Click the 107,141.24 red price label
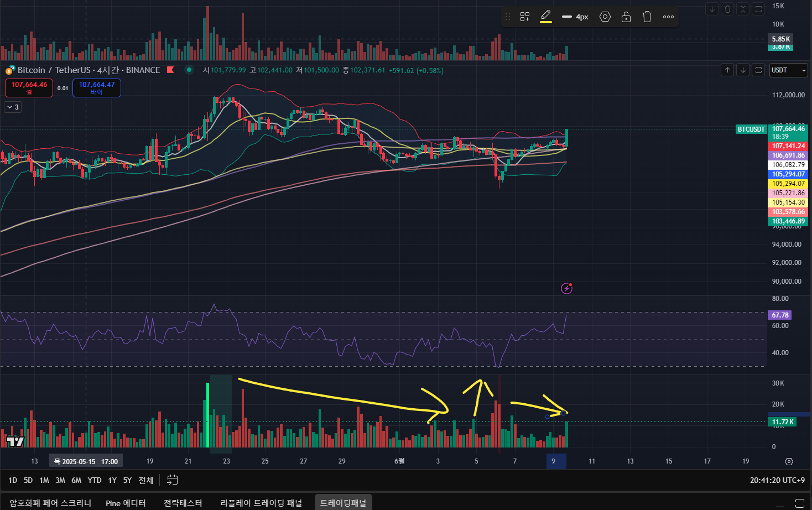This screenshot has height=510, width=812. (788, 146)
